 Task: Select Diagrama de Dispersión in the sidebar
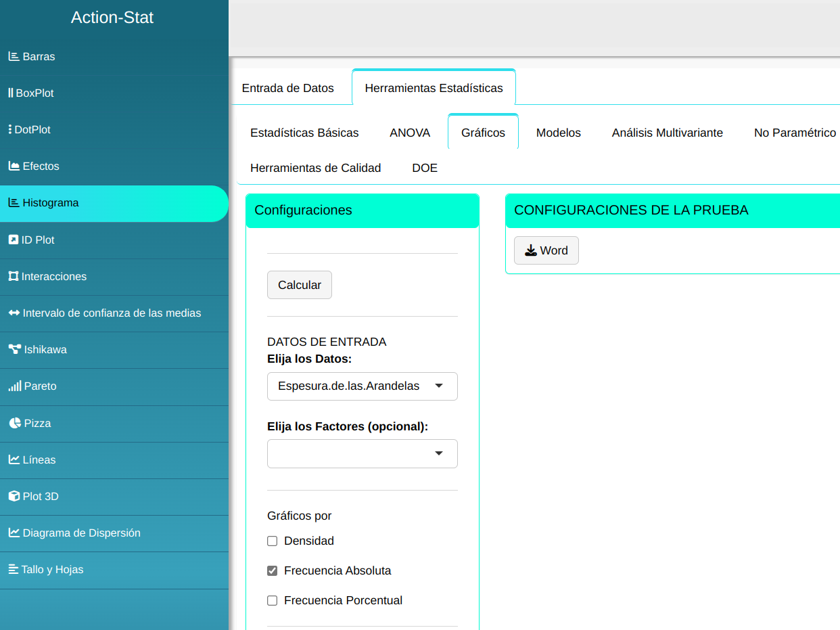pos(81,533)
